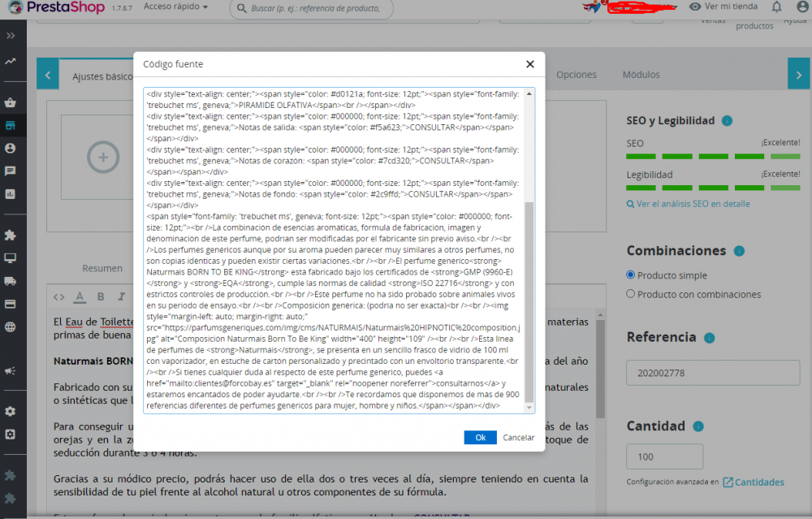Open the customers person icon in sidebar
The height and width of the screenshot is (519, 812).
[x=11, y=148]
